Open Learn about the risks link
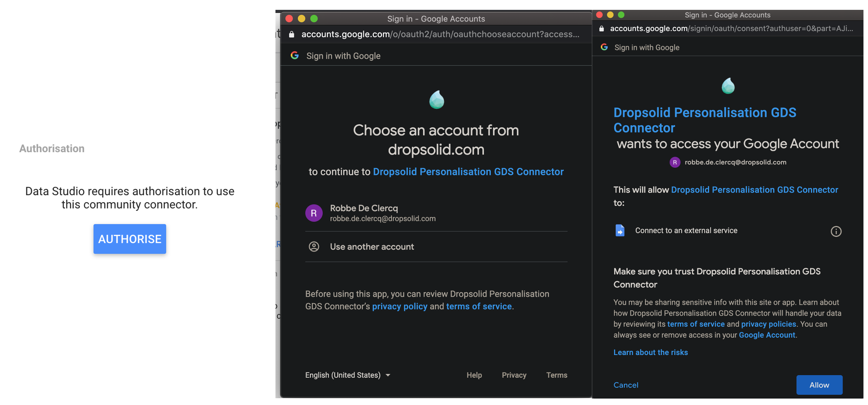Screen dimensions: 868x405 click(x=651, y=352)
